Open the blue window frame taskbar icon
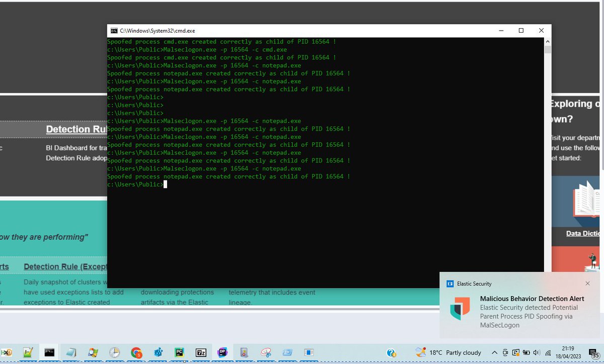The width and height of the screenshot is (604, 364). pyautogui.click(x=287, y=352)
